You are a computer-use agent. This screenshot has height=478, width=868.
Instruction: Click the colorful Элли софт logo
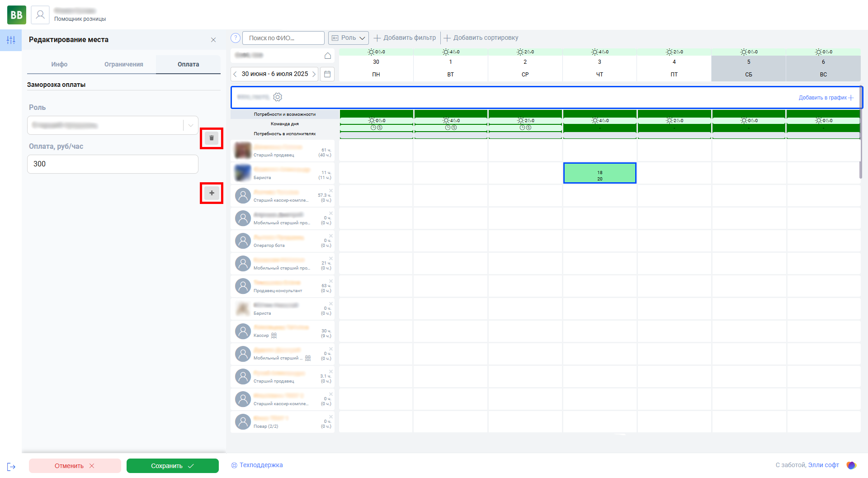pos(851,465)
